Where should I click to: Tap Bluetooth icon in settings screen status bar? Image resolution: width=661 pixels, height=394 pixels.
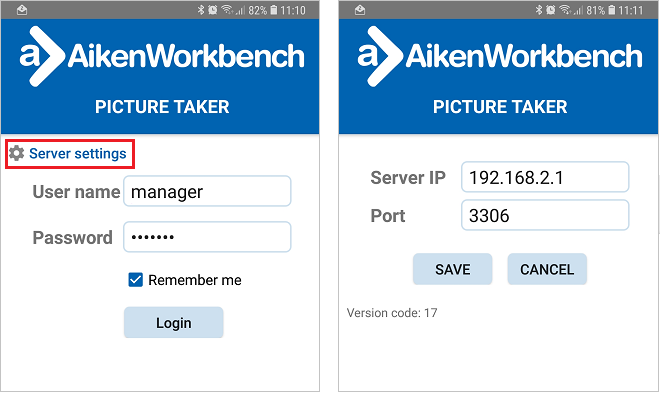pos(539,10)
